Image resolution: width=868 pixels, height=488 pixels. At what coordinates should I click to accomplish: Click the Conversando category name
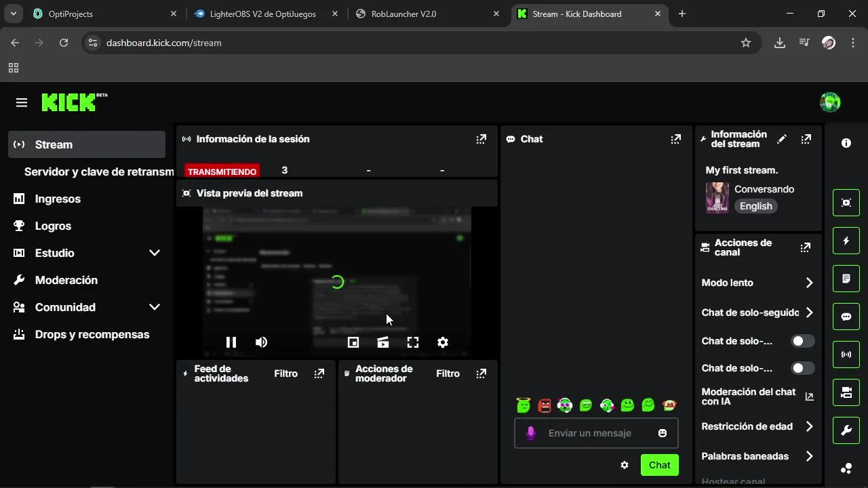tap(764, 189)
